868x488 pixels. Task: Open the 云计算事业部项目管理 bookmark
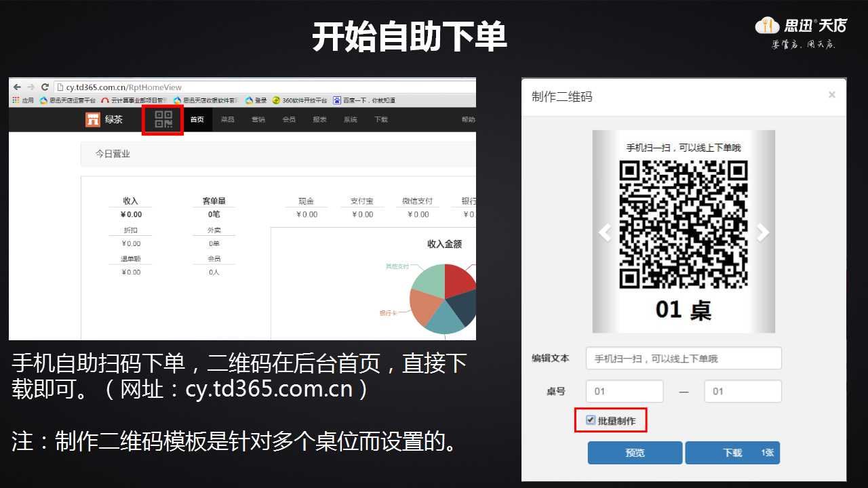(x=134, y=100)
